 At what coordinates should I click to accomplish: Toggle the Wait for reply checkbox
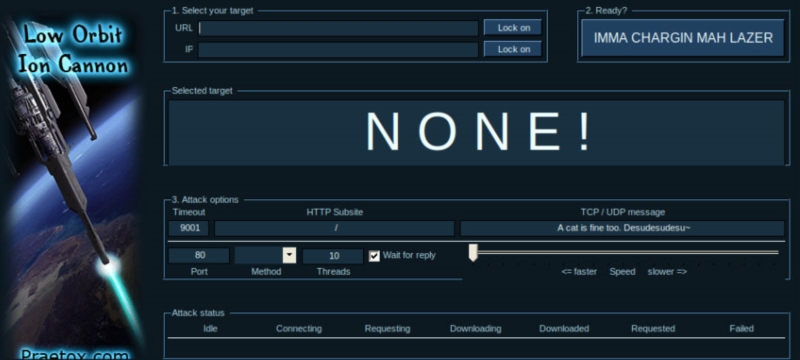(374, 255)
